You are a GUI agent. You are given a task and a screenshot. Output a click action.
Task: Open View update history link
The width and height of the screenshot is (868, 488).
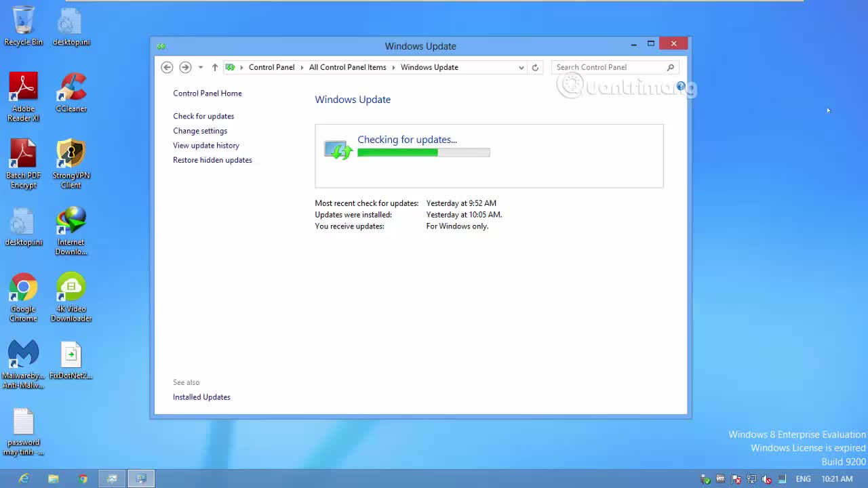(x=206, y=145)
